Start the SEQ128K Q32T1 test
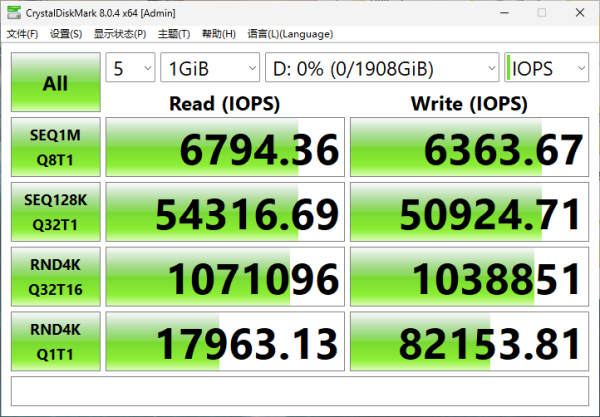Image resolution: width=600 pixels, height=417 pixels. (56, 212)
